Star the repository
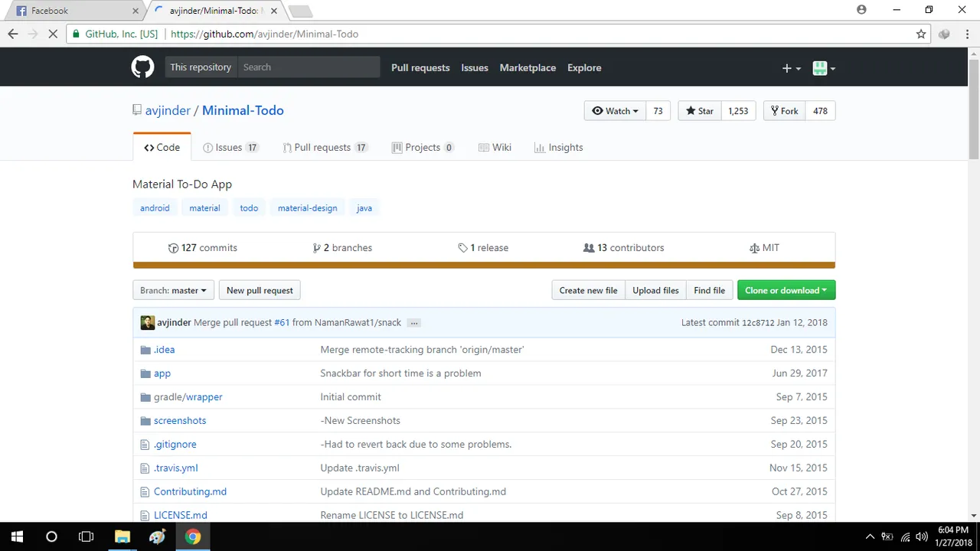 [x=700, y=111]
